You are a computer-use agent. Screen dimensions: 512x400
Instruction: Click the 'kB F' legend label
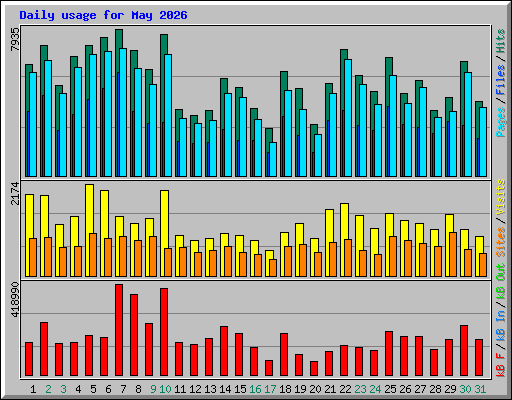[501, 365]
